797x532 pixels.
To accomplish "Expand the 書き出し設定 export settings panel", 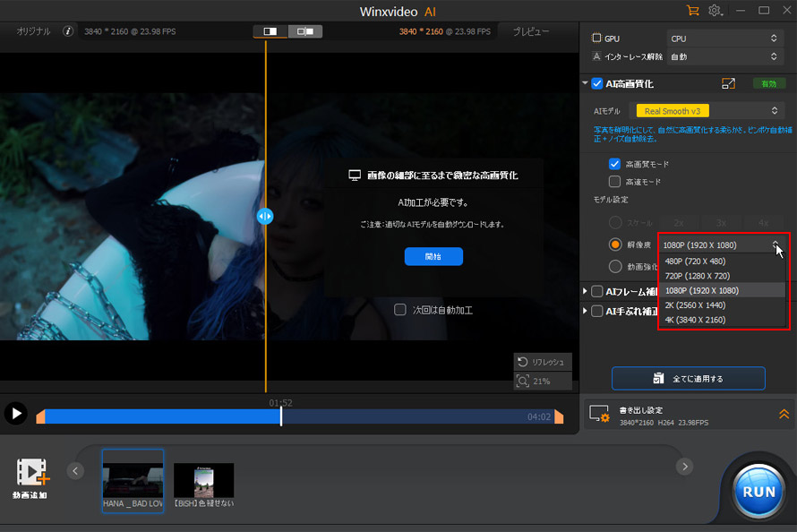I will pyautogui.click(x=784, y=413).
